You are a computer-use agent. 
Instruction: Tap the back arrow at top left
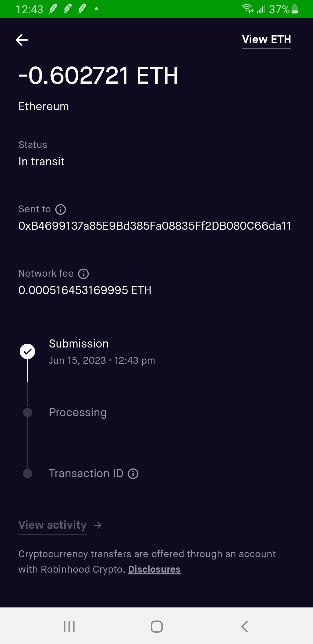[x=22, y=40]
